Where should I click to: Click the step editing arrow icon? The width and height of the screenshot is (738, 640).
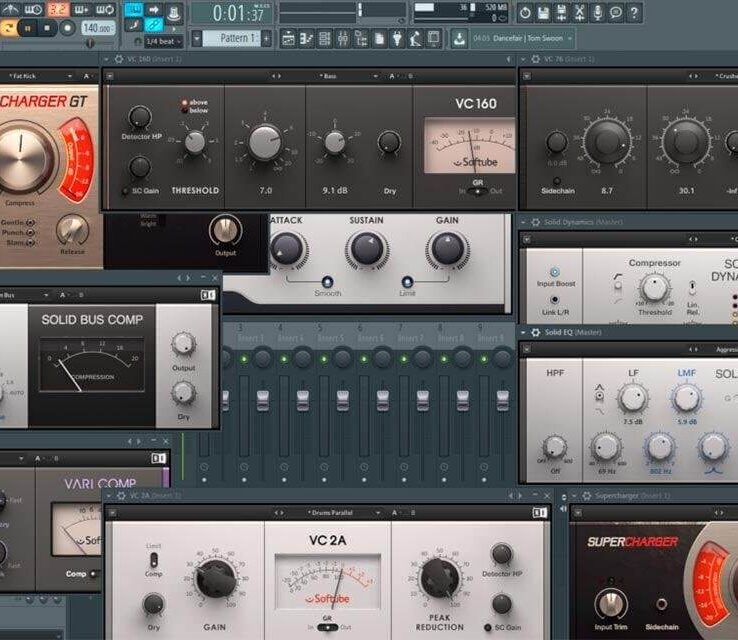154,9
